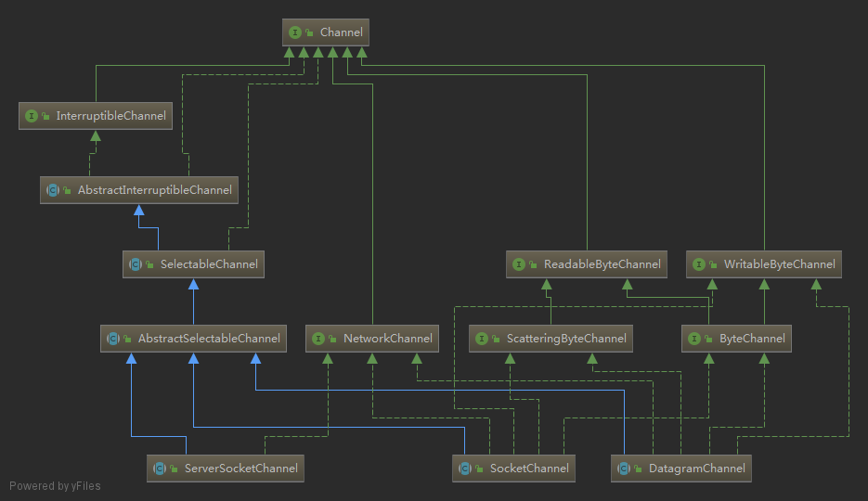Click the Powered by yFiles watermark
The image size is (868, 501).
[x=55, y=485]
